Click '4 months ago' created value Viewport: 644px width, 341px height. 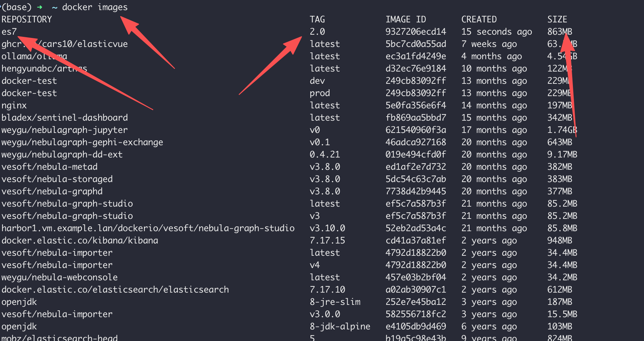click(492, 56)
